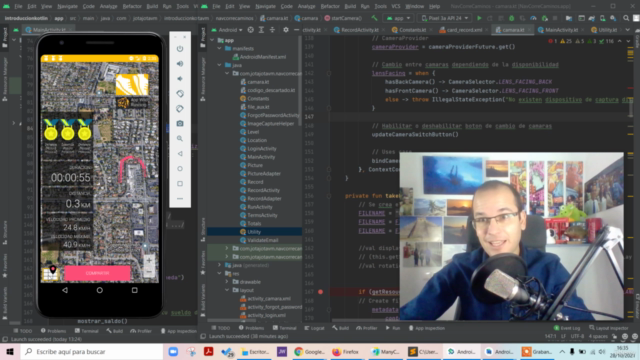Click the map-type thumbnail on phone screen
This screenshot has height=360, width=640.
(x=50, y=273)
